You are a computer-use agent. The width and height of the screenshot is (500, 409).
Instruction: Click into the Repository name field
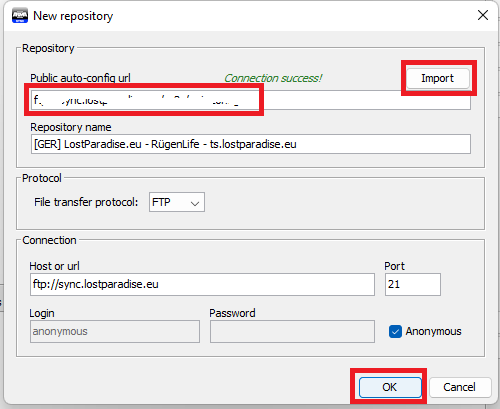251,144
